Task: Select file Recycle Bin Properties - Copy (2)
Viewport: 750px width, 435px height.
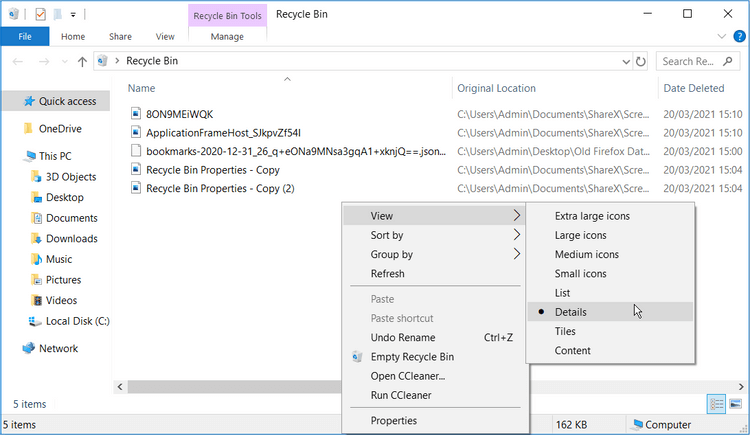Action: pyautogui.click(x=220, y=189)
